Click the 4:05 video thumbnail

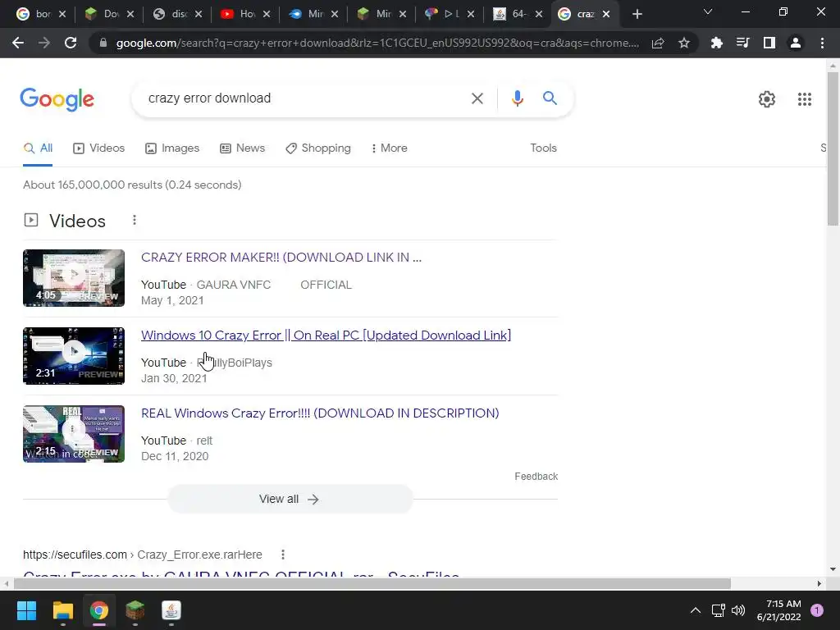click(x=74, y=278)
